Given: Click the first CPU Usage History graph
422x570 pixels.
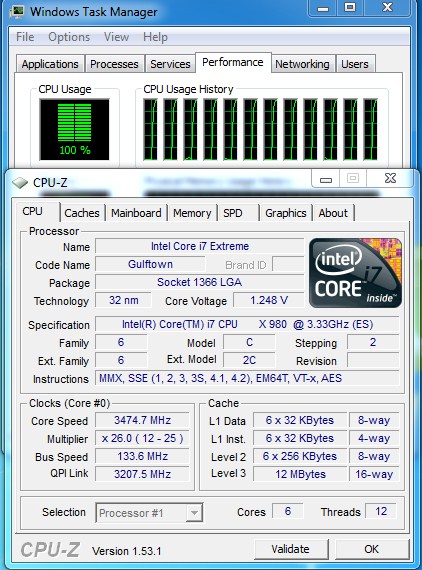Looking at the screenshot, I should (150, 129).
